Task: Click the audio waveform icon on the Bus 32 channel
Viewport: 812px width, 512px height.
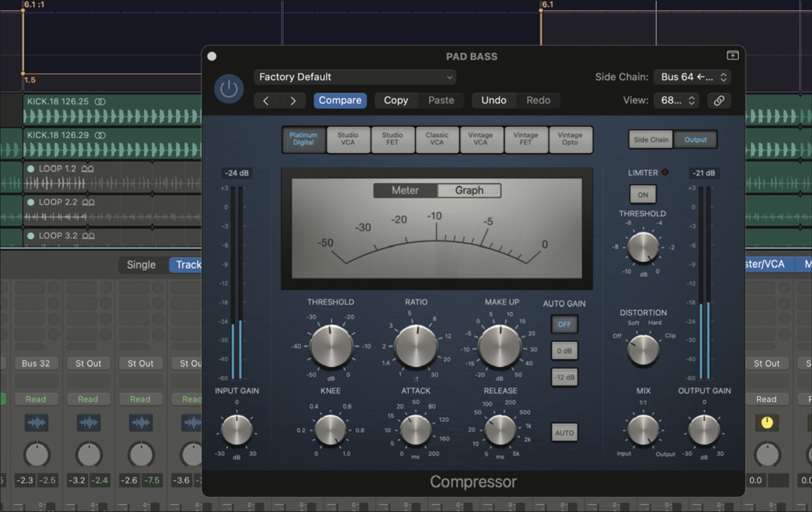Action: point(37,423)
